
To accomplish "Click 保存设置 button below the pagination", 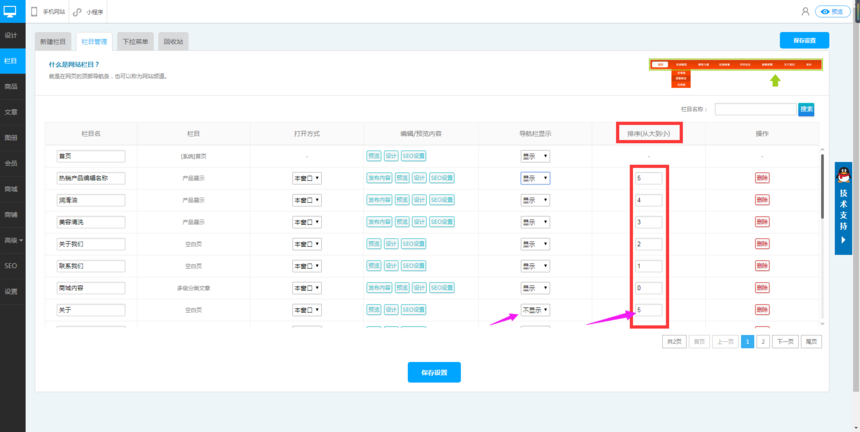I will [434, 372].
